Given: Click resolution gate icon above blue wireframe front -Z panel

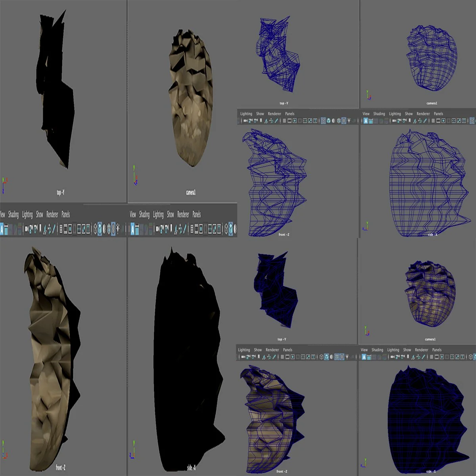Looking at the screenshot, I should point(294,121).
